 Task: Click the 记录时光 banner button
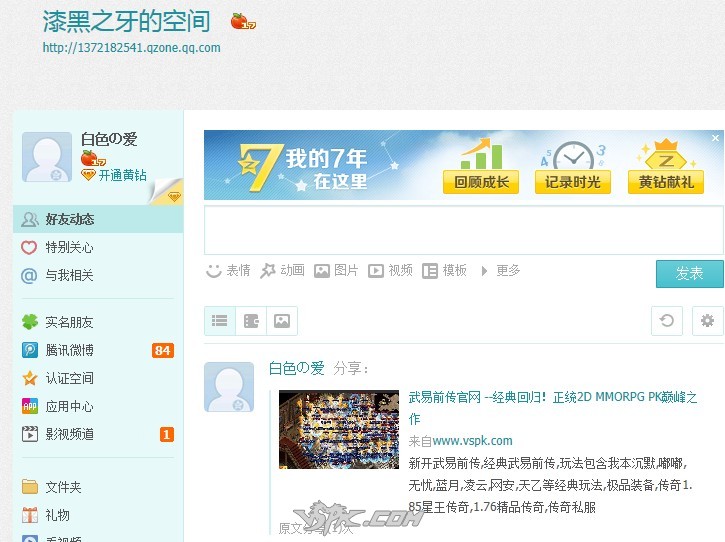pos(572,182)
